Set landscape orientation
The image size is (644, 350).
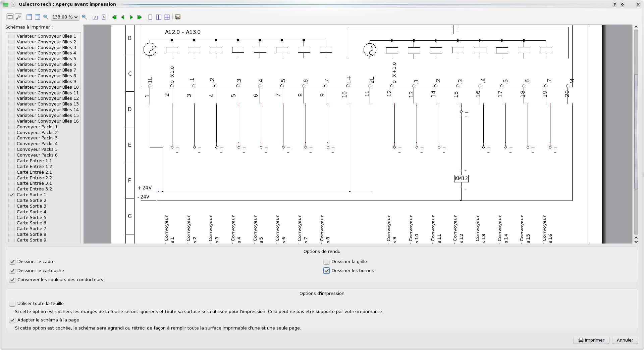95,17
